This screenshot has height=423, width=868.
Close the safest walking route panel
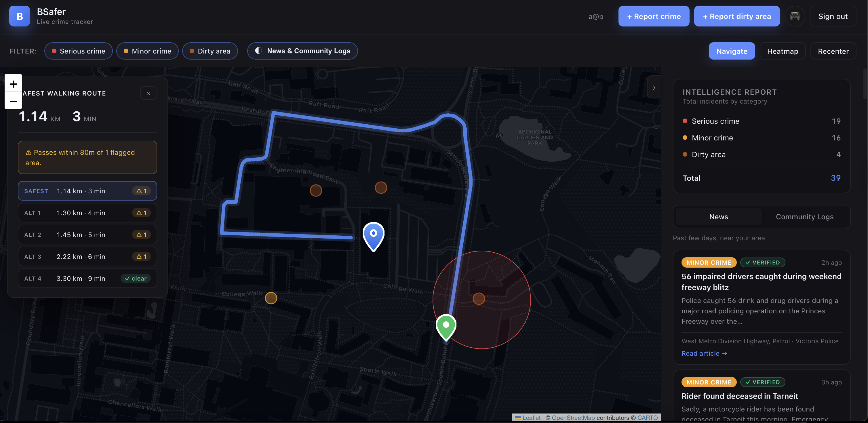(149, 93)
